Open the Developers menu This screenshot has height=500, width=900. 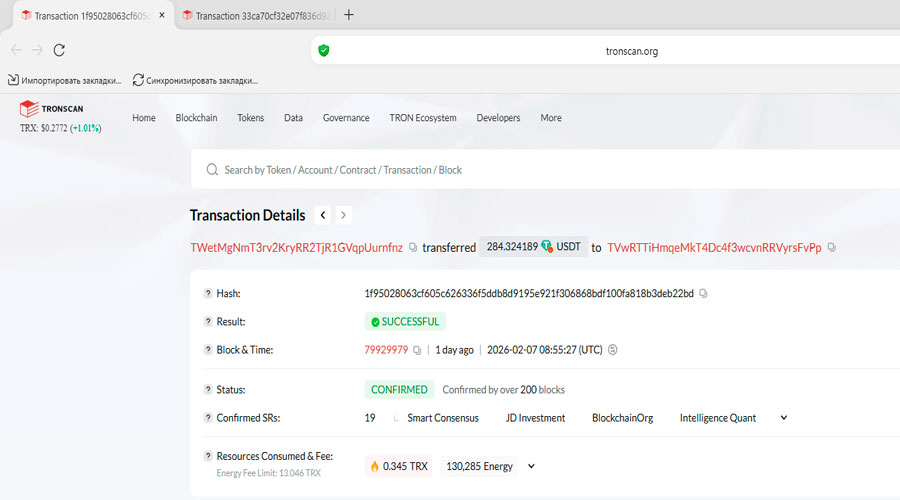tap(498, 118)
